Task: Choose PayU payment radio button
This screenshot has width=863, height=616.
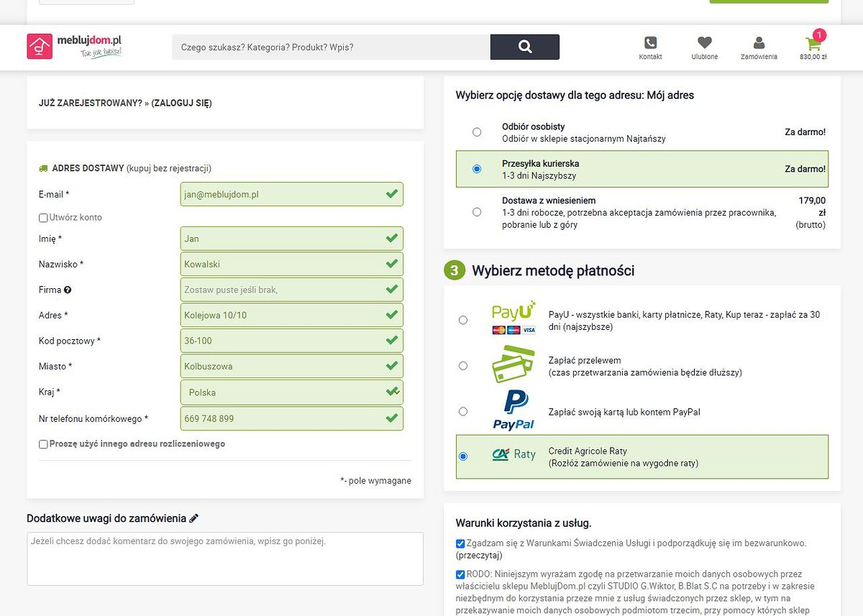Action: point(463,320)
